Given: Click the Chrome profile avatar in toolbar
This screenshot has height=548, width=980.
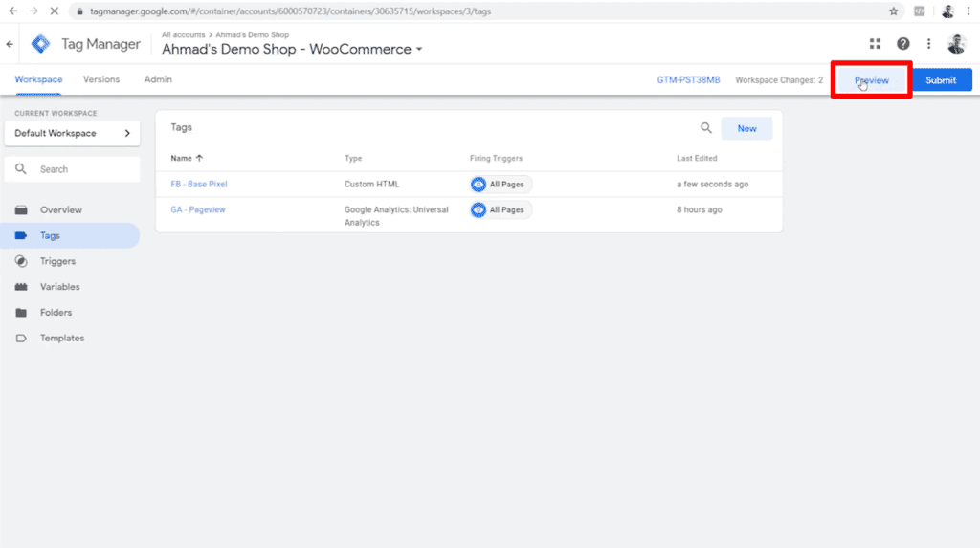Looking at the screenshot, I should pyautogui.click(x=948, y=11).
